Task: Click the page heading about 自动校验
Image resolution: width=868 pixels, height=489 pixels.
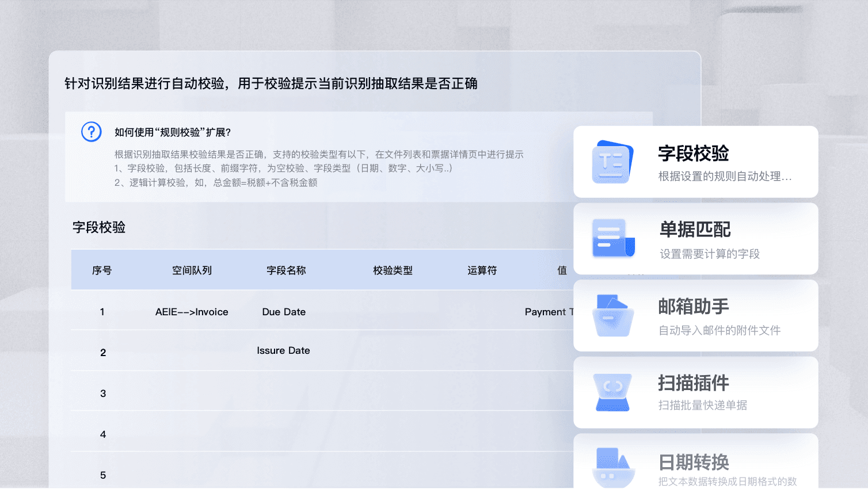Action: [x=271, y=83]
